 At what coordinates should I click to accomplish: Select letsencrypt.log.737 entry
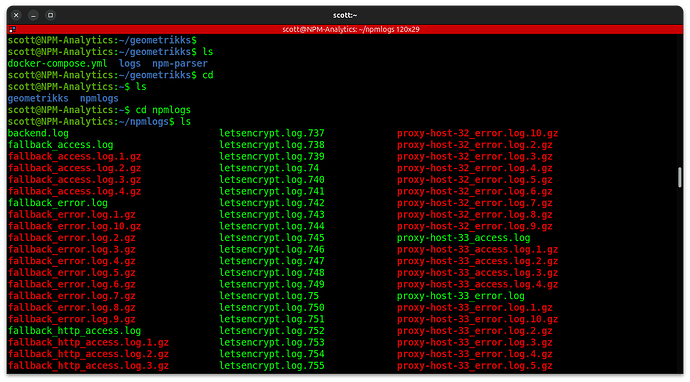pyautogui.click(x=272, y=133)
